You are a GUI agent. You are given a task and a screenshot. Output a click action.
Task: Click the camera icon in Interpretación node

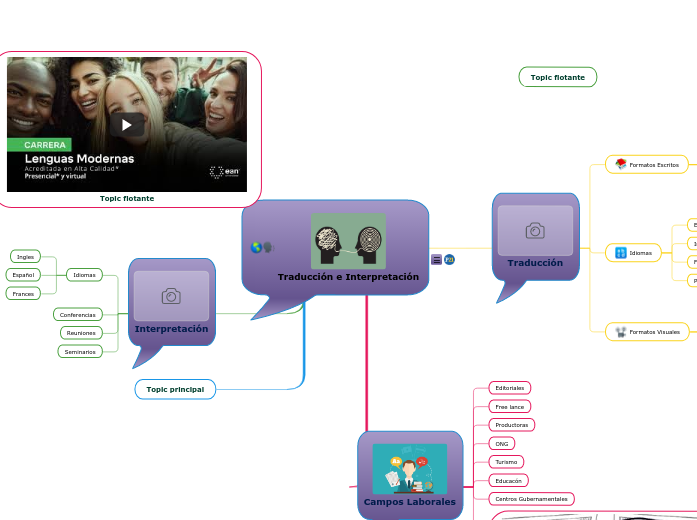pyautogui.click(x=171, y=296)
